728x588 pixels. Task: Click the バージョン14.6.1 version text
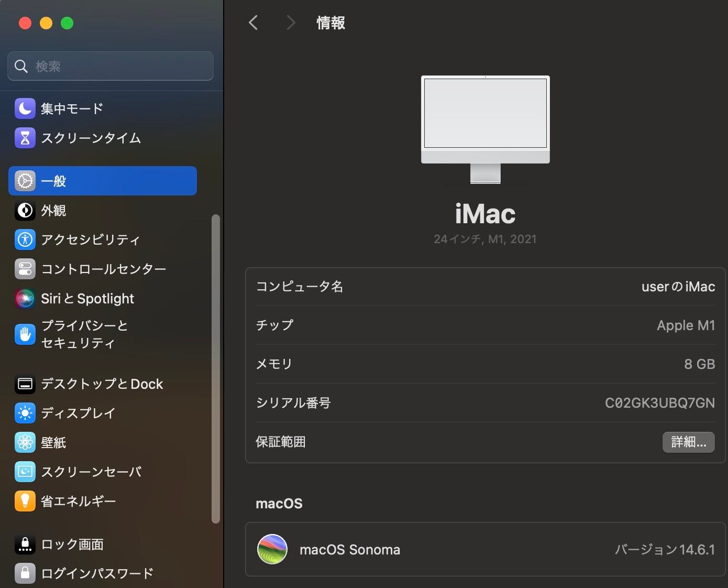coord(665,550)
